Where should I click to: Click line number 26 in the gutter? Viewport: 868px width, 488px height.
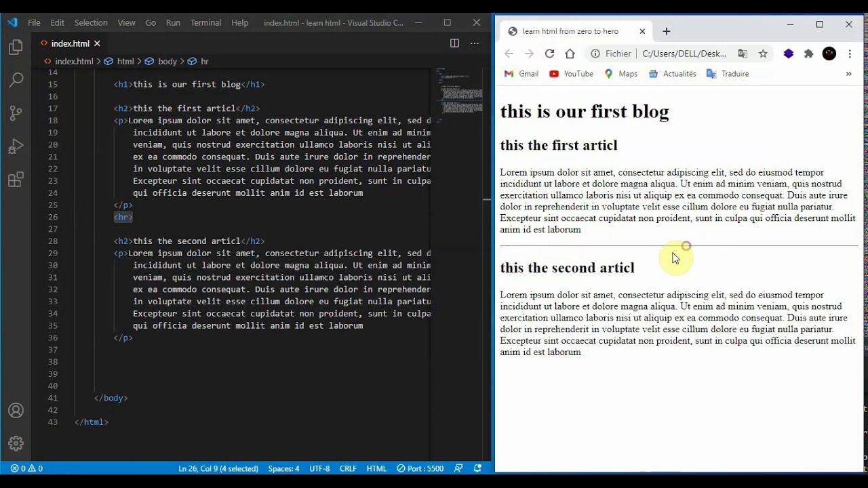[x=54, y=217]
